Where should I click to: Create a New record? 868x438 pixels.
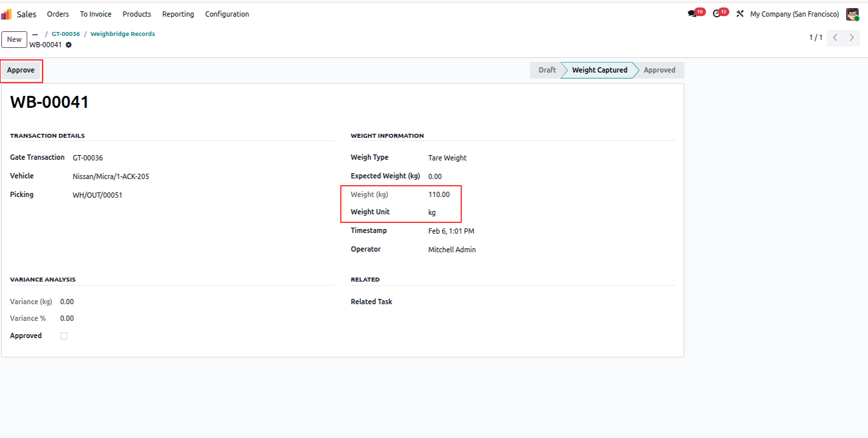pos(14,39)
